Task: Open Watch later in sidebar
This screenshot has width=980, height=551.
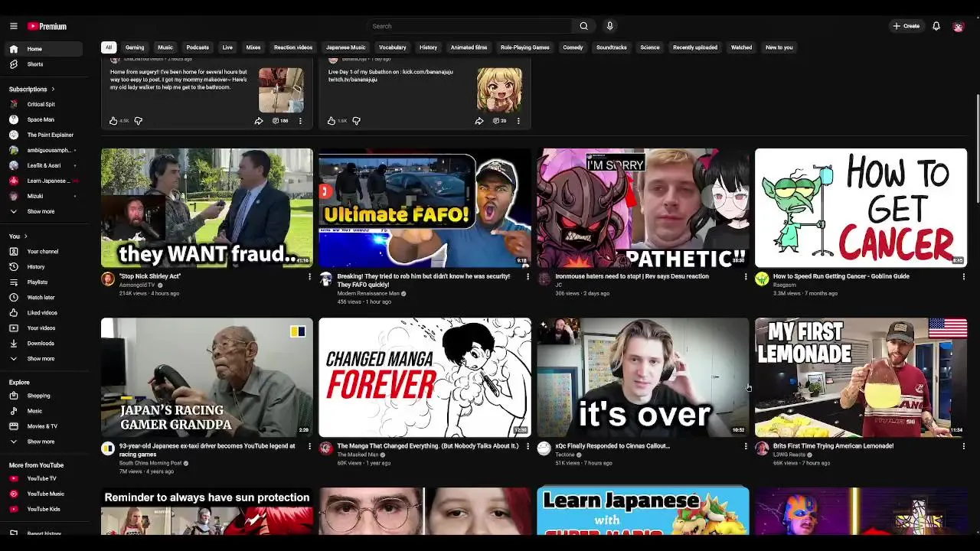Action: pos(42,297)
